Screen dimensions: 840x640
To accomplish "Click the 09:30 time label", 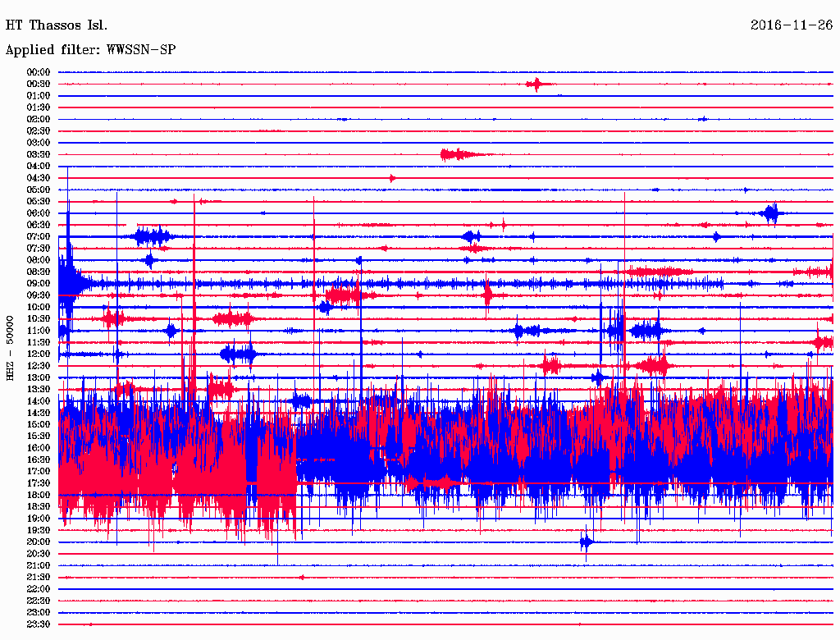I will click(x=39, y=295).
